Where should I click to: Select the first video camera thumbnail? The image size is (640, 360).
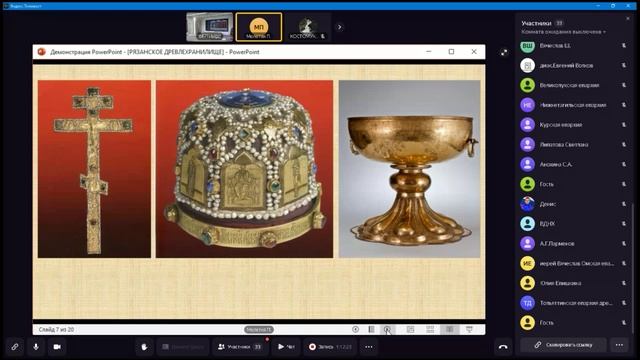[x=210, y=27]
